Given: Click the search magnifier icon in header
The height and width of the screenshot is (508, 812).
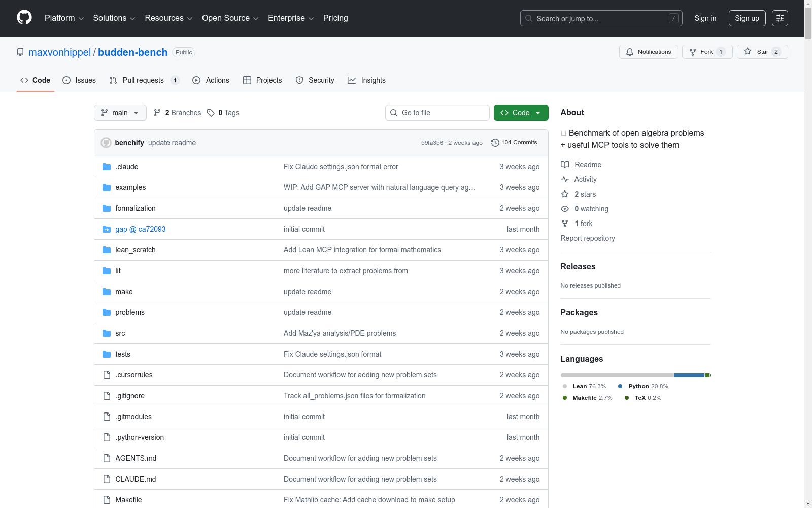Looking at the screenshot, I should click(x=529, y=18).
